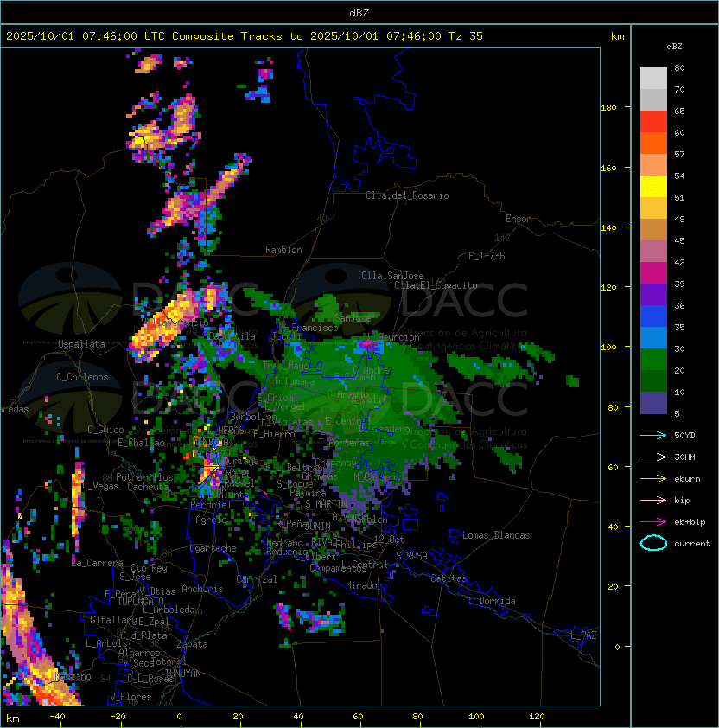Screen dimensions: 719x728
Task: Click the 'Mirador' map label
Action: (364, 585)
